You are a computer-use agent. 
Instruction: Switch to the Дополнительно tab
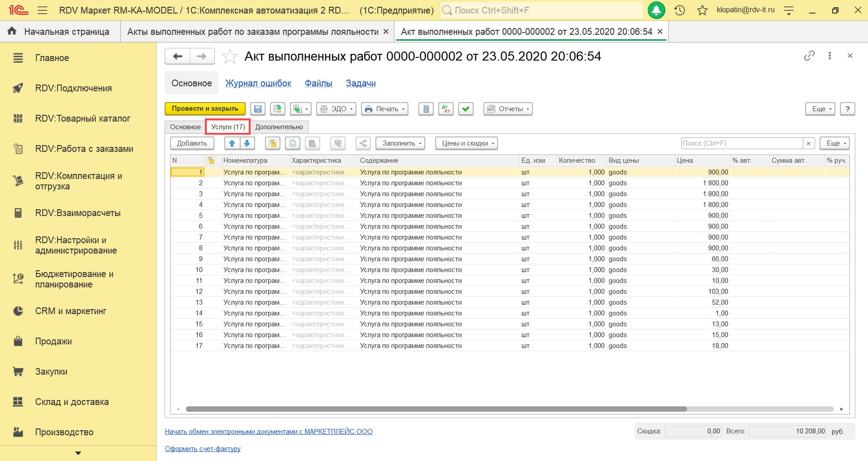279,127
